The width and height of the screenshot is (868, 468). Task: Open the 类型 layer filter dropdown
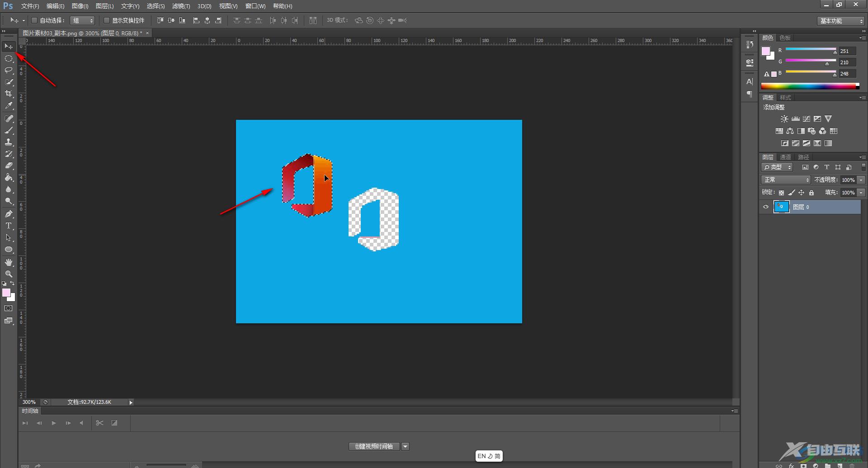click(x=778, y=167)
